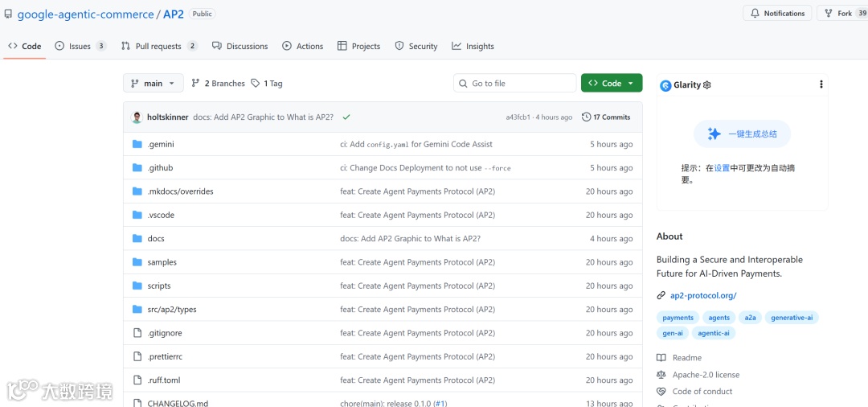The width and height of the screenshot is (868, 407).
Task: Switch to the Issues tab
Action: click(80, 46)
